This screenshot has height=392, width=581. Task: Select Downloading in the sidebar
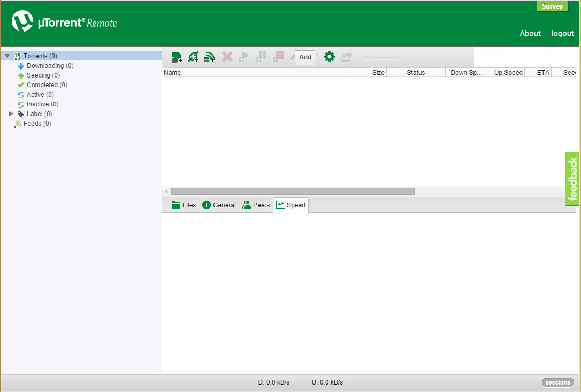[45, 66]
